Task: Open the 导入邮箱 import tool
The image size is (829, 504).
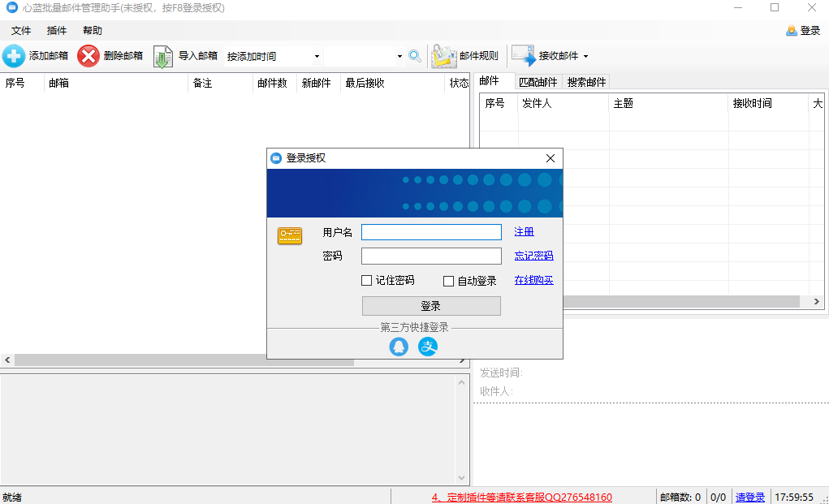Action: pos(162,56)
